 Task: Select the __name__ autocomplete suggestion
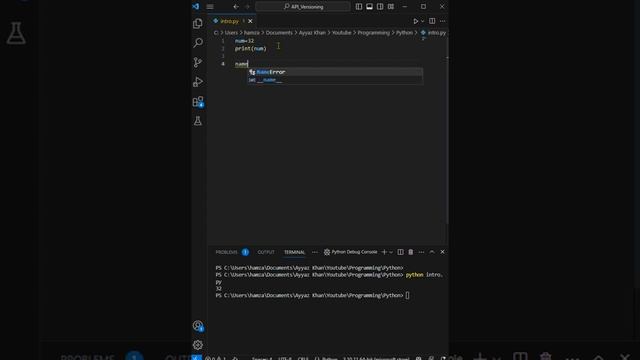336,80
